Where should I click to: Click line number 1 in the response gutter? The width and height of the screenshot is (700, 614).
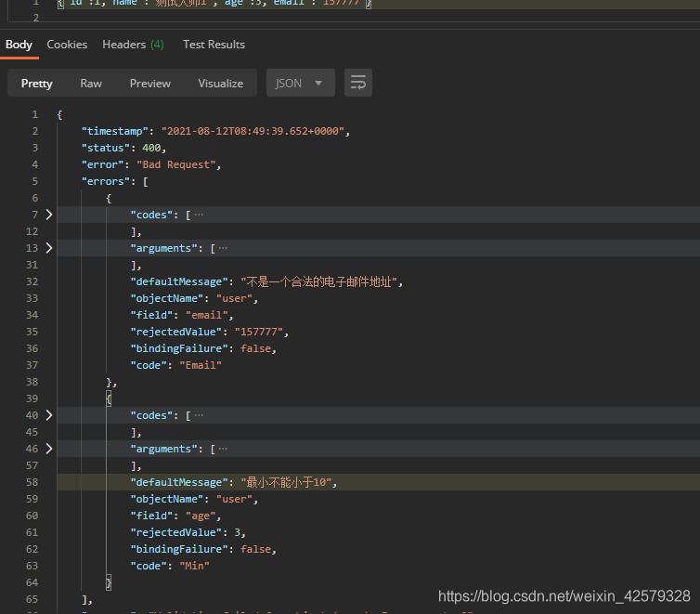(x=35, y=115)
